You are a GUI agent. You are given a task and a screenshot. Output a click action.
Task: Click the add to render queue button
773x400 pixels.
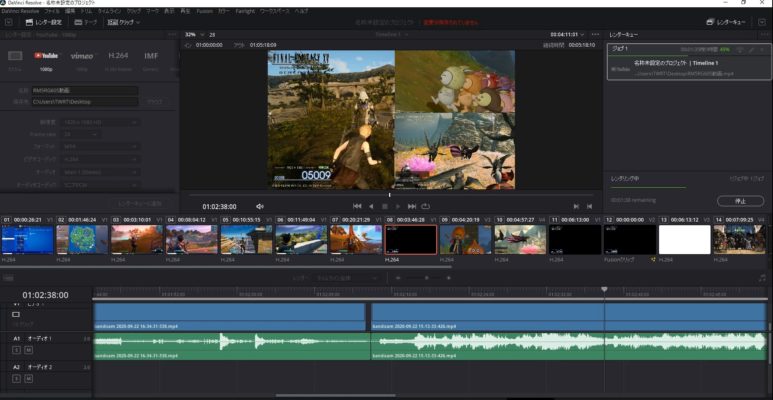[139, 203]
